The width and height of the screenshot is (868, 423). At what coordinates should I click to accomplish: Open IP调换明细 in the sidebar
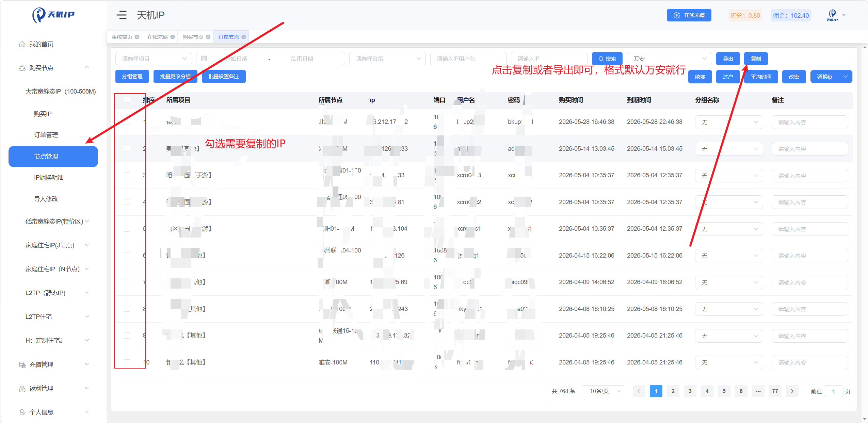coord(49,178)
